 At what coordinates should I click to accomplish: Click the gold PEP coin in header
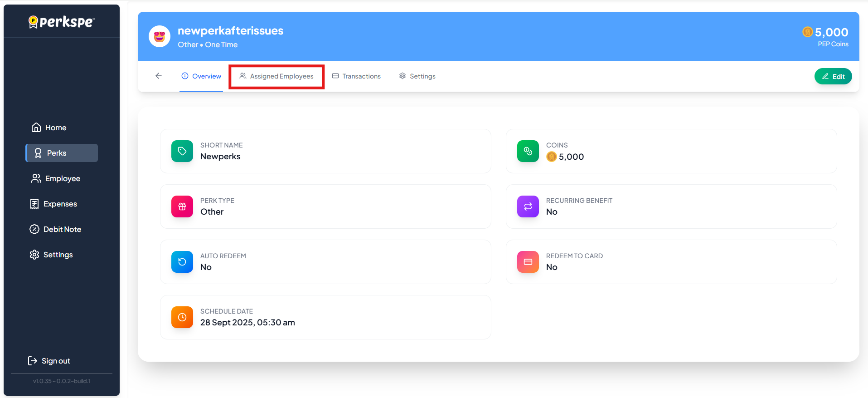(807, 32)
